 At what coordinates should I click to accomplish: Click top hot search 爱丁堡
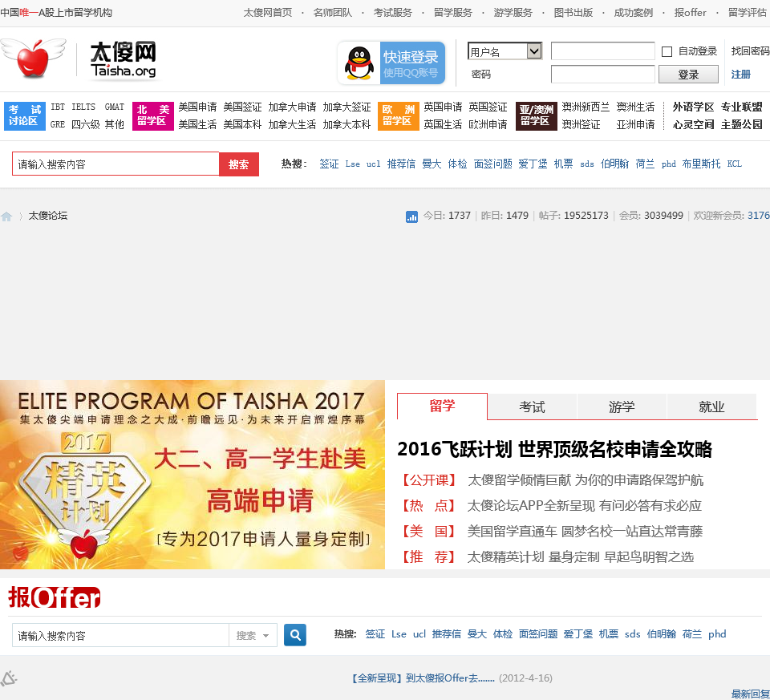(533, 164)
